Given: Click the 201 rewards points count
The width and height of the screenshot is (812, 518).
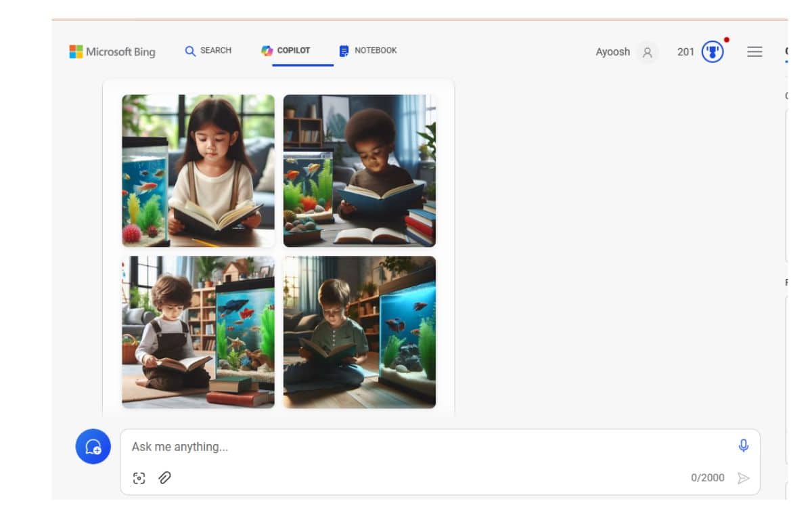Looking at the screenshot, I should pos(685,52).
